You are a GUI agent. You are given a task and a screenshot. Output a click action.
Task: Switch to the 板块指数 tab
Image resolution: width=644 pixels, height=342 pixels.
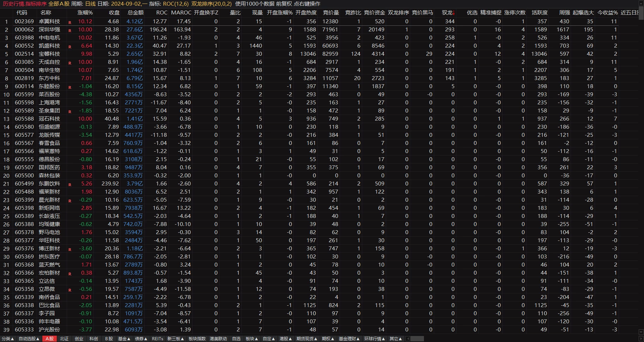click(x=197, y=339)
